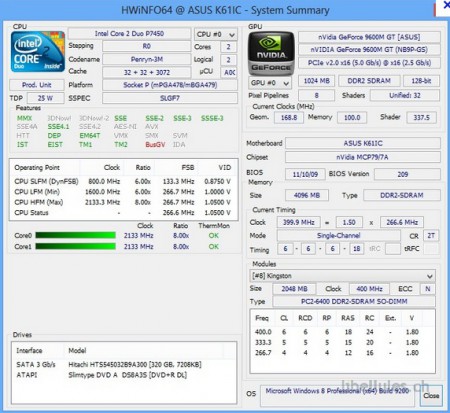Image resolution: width=450 pixels, height=413 pixels.
Task: Click the FSB 266.6 MHz field
Action: click(x=402, y=222)
